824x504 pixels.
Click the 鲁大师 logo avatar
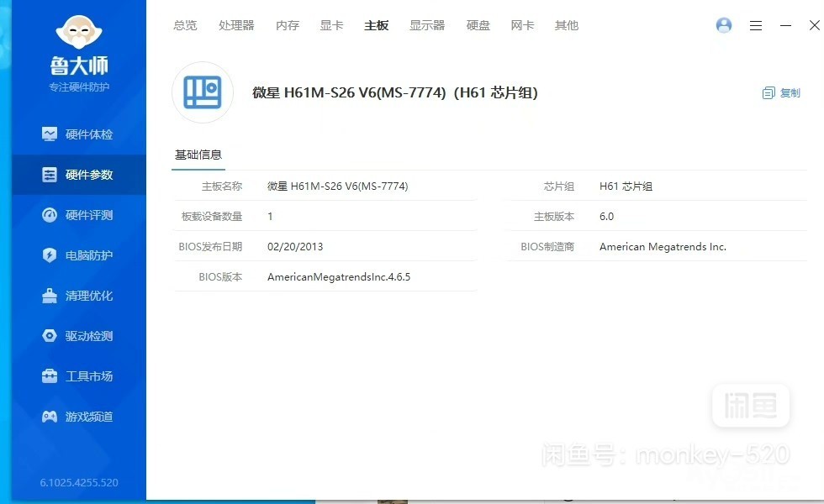(x=79, y=32)
